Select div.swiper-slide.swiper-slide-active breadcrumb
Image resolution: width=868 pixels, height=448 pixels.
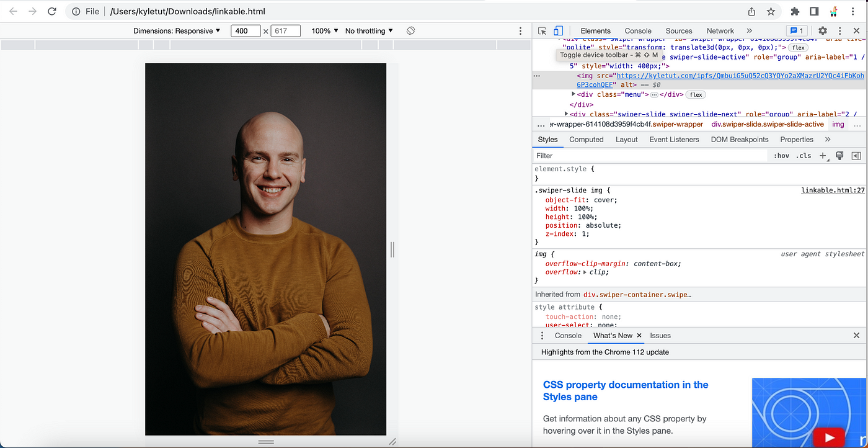(768, 124)
